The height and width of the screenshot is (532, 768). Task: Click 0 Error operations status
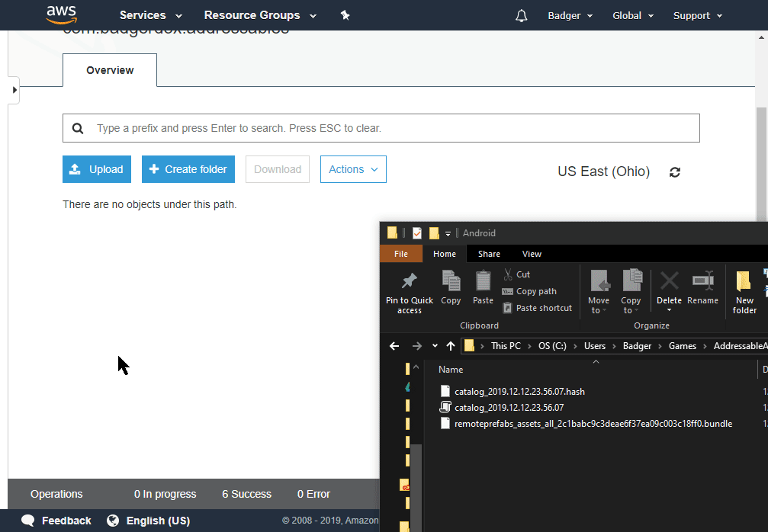click(x=313, y=494)
